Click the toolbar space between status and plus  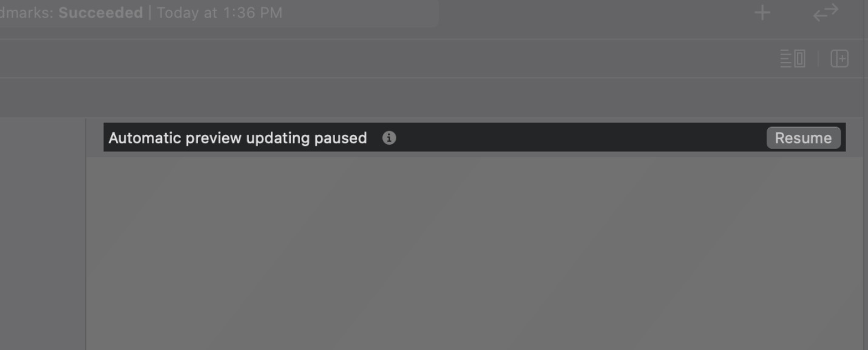[595, 13]
